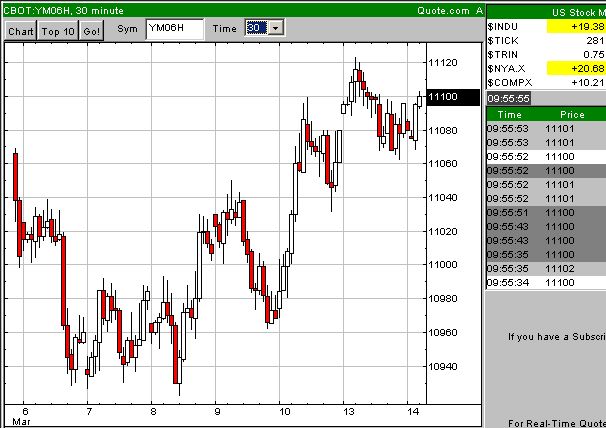Click the 6 Mar date axis label
Image resolution: width=606 pixels, height=428 pixels.
22,416
